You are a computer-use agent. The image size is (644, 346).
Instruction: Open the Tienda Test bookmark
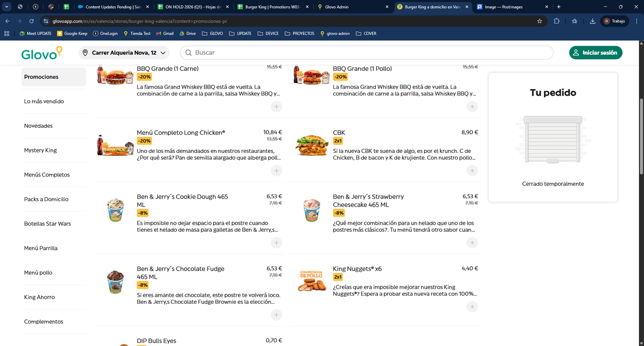137,34
